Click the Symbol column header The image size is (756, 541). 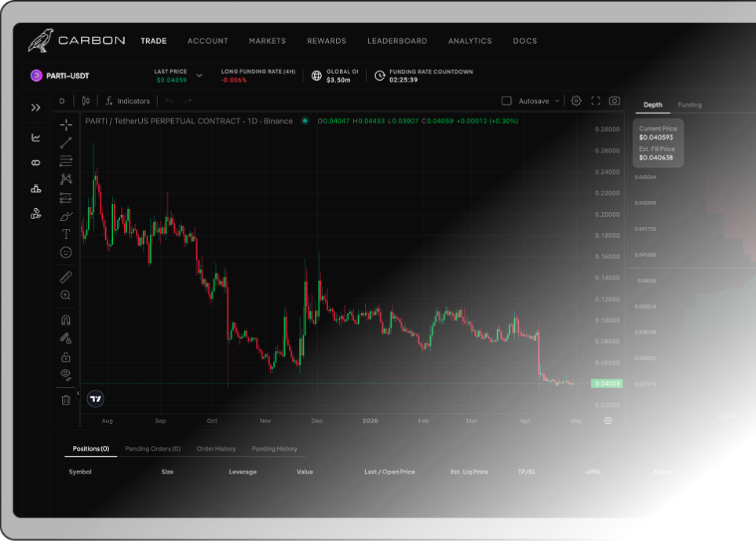80,472
